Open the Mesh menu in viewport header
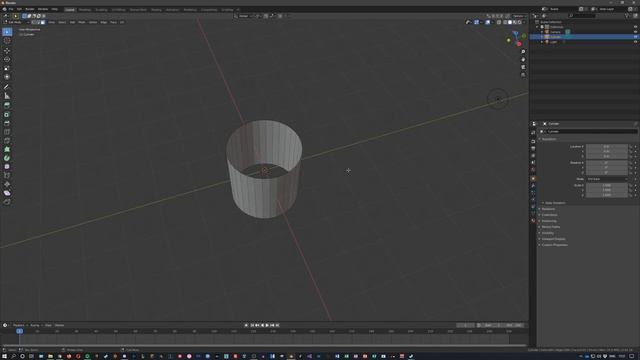 click(x=82, y=22)
